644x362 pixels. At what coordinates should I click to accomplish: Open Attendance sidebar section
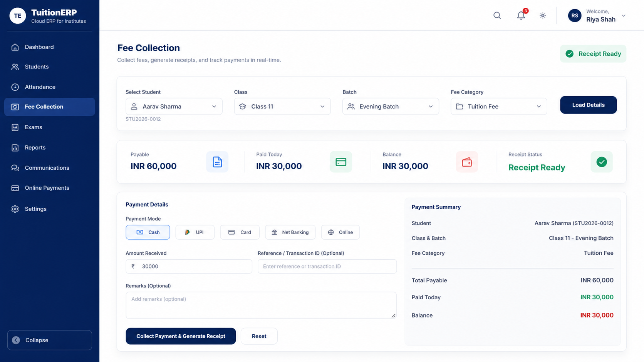click(50, 87)
